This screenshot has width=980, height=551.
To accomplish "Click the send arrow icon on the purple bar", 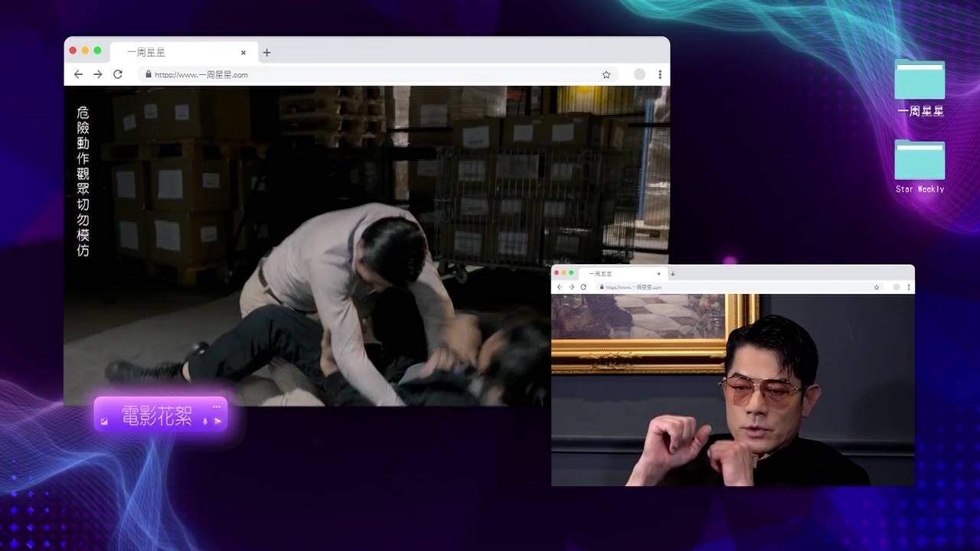I will pos(217,421).
